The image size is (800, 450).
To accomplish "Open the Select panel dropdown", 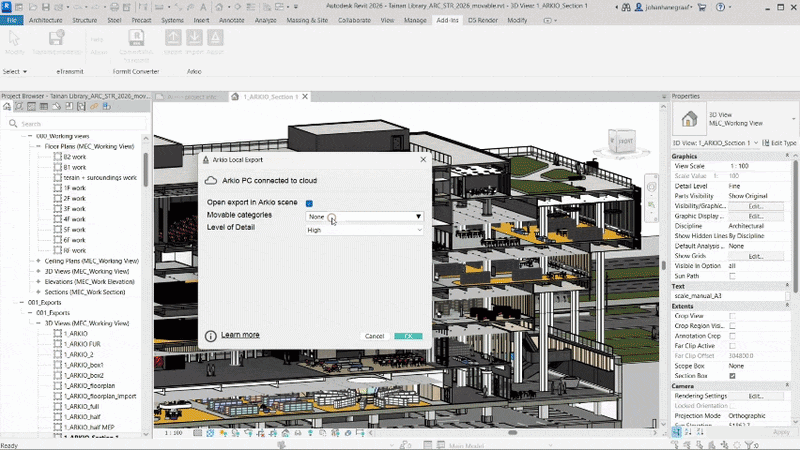I will tap(15, 71).
